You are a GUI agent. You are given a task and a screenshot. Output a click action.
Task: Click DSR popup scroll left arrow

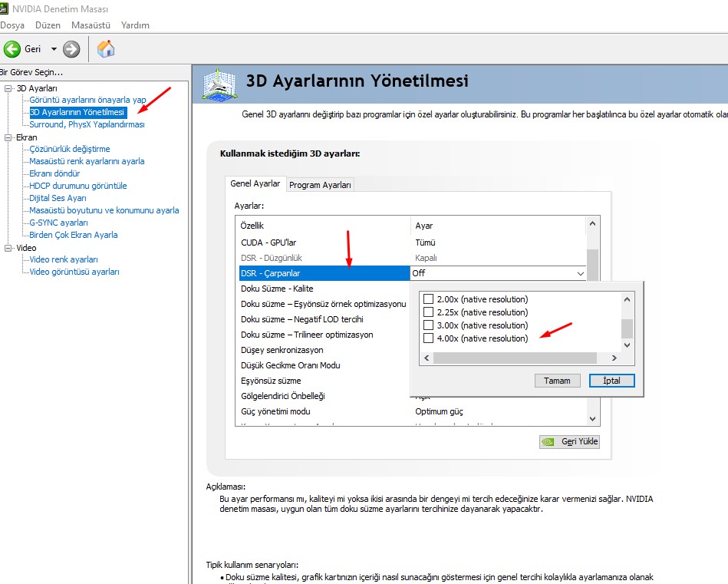(427, 358)
